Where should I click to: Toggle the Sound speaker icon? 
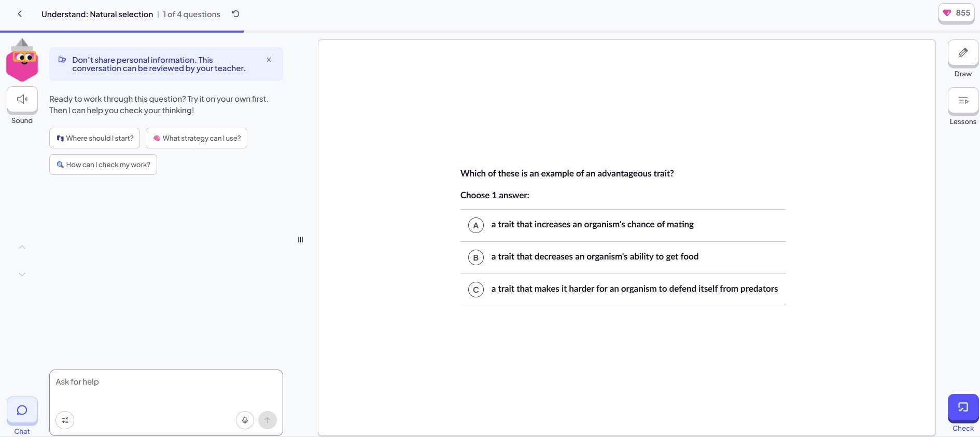coord(22,100)
